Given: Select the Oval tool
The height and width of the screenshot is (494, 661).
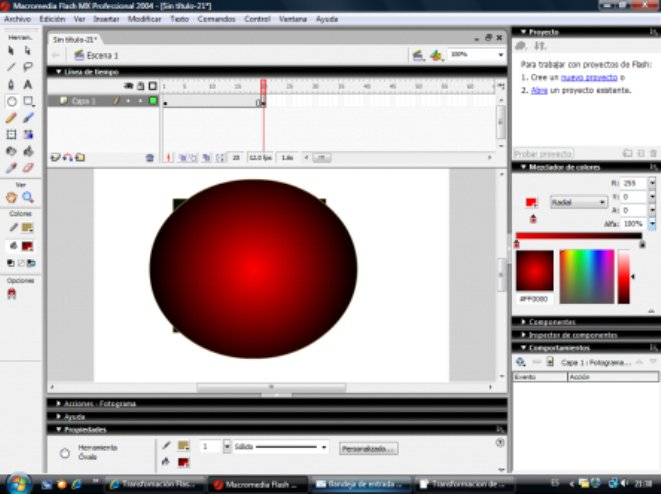Looking at the screenshot, I should 11,101.
